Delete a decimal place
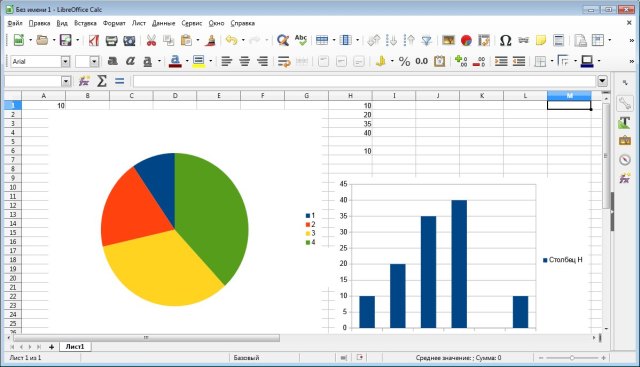 [479, 61]
